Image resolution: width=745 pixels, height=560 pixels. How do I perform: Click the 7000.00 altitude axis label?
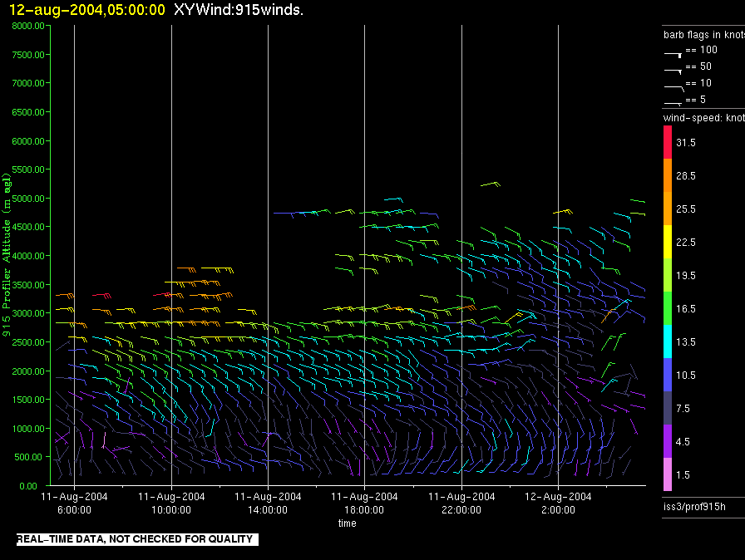[28, 83]
